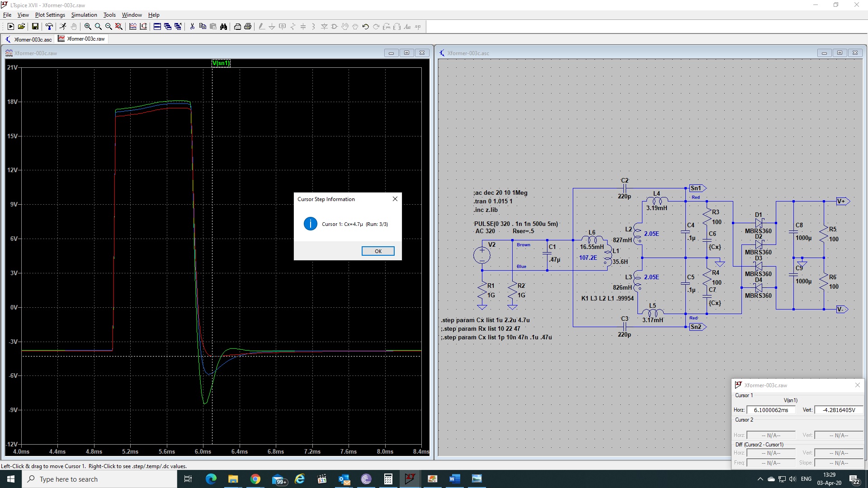868x488 pixels.
Task: Click the Pick Visible Traces icon
Action: tap(143, 27)
